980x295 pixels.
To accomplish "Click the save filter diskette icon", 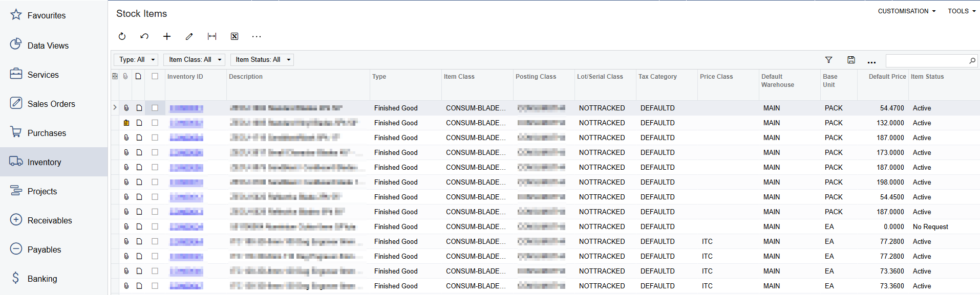I will (851, 60).
